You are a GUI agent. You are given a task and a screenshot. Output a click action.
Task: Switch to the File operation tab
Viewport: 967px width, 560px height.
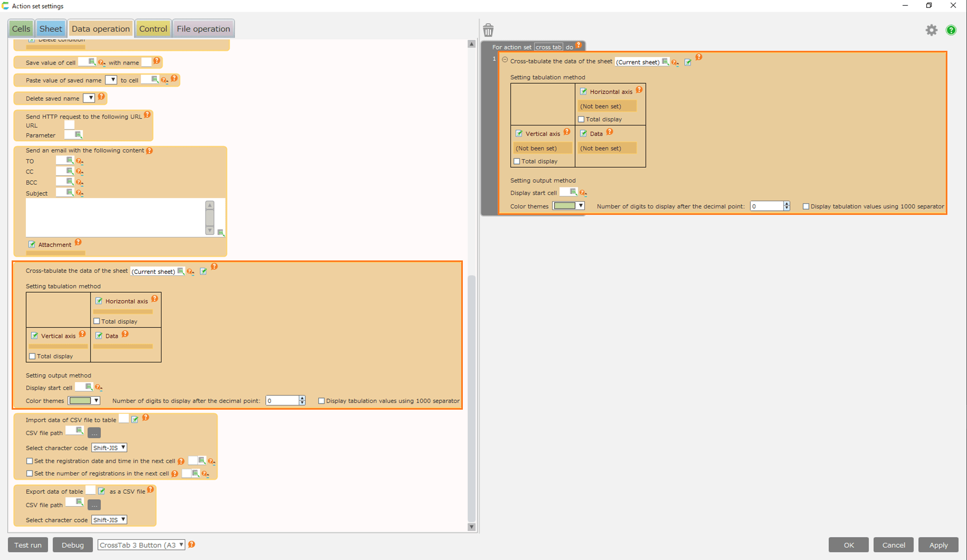point(203,29)
